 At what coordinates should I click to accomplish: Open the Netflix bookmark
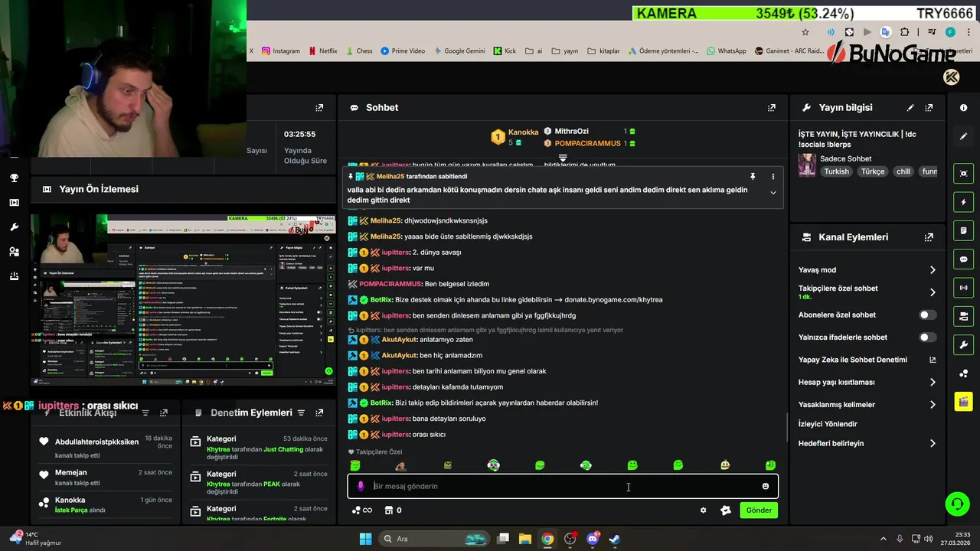coord(323,51)
